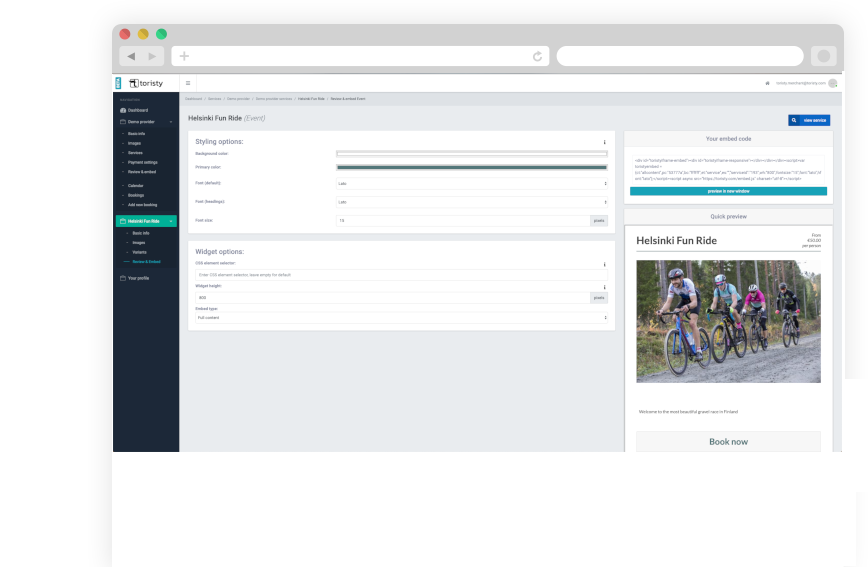This screenshot has height=567, width=868.
Task: Click the BETA badge beside the logo
Action: tap(118, 83)
